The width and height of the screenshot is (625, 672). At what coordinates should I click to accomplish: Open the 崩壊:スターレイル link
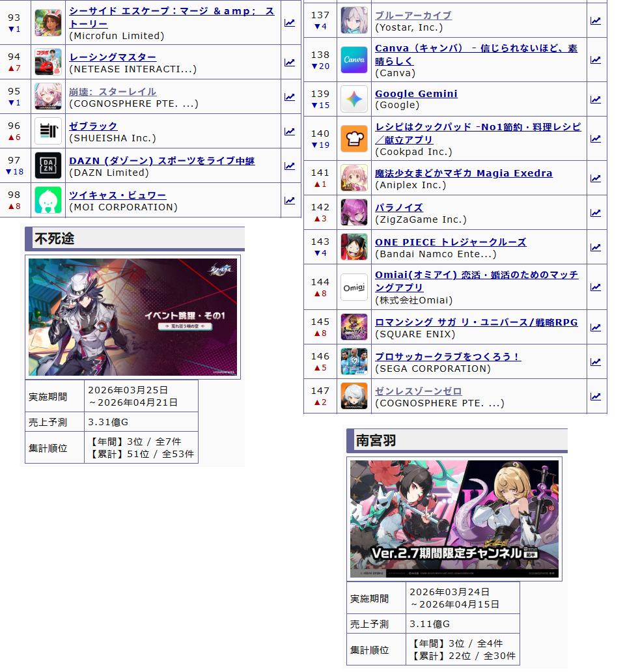[x=113, y=92]
